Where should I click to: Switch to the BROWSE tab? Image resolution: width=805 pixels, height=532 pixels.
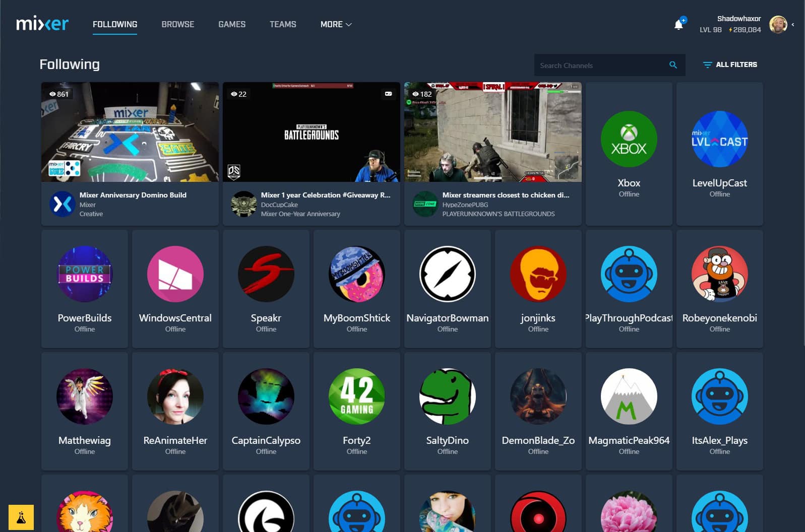coord(178,24)
